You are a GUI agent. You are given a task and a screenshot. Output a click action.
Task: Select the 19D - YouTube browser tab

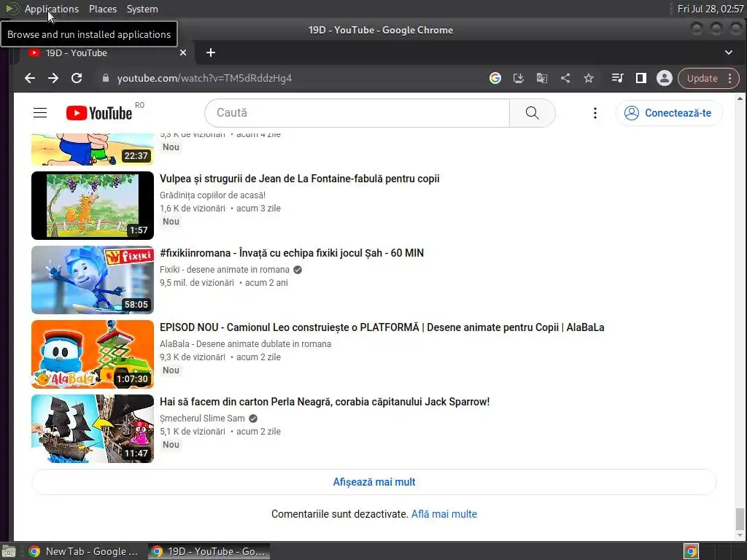[x=107, y=52]
